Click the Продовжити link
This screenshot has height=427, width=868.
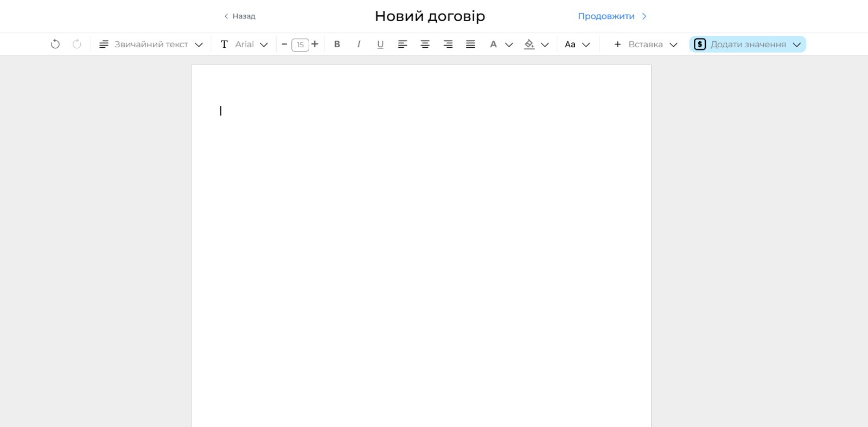(611, 16)
